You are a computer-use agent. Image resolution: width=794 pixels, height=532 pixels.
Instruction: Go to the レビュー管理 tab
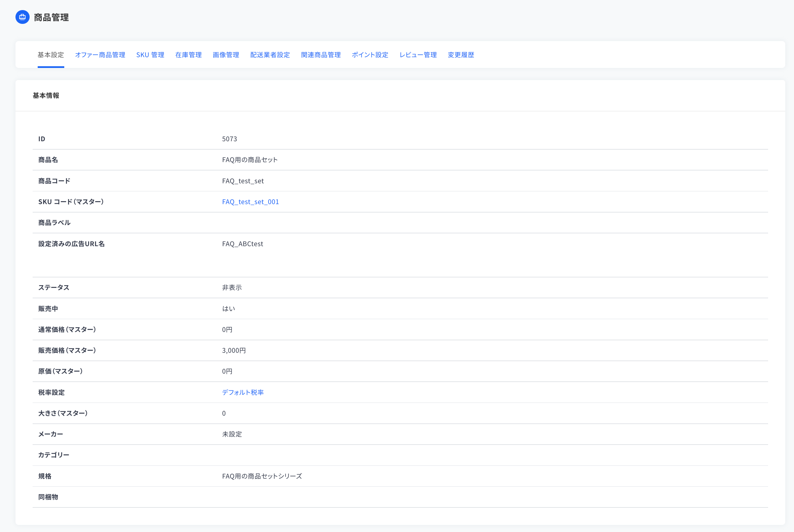418,54
